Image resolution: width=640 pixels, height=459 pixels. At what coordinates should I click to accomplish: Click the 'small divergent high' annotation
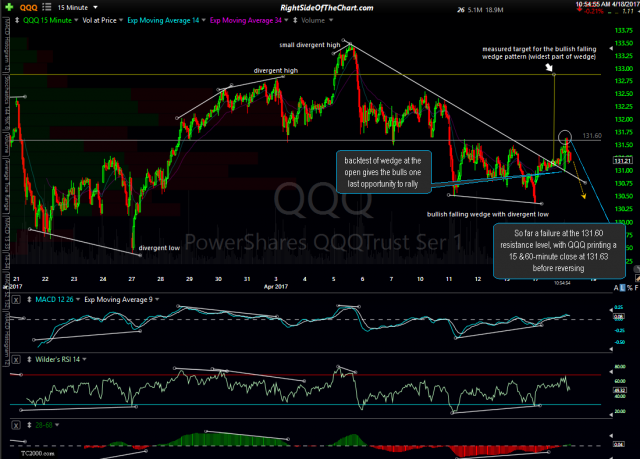(x=309, y=45)
